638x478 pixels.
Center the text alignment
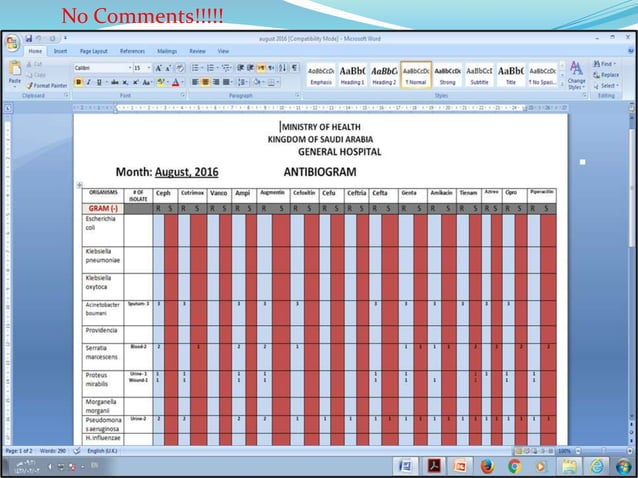[205, 82]
